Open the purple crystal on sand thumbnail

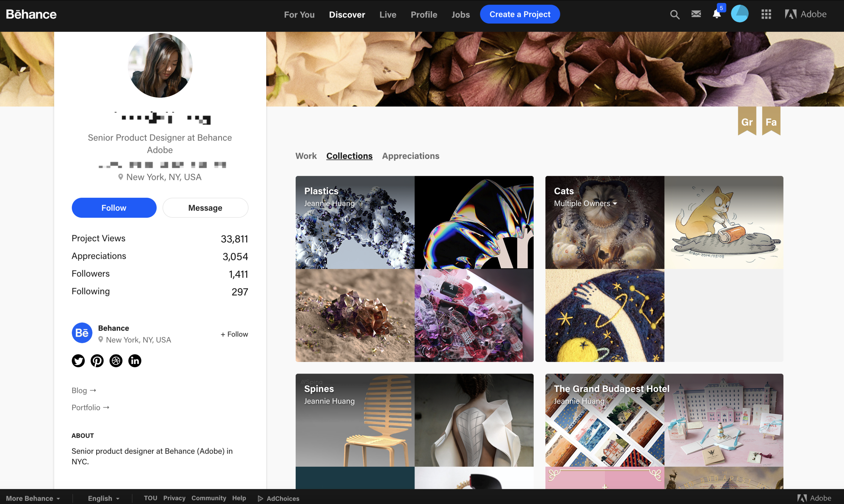pos(355,315)
